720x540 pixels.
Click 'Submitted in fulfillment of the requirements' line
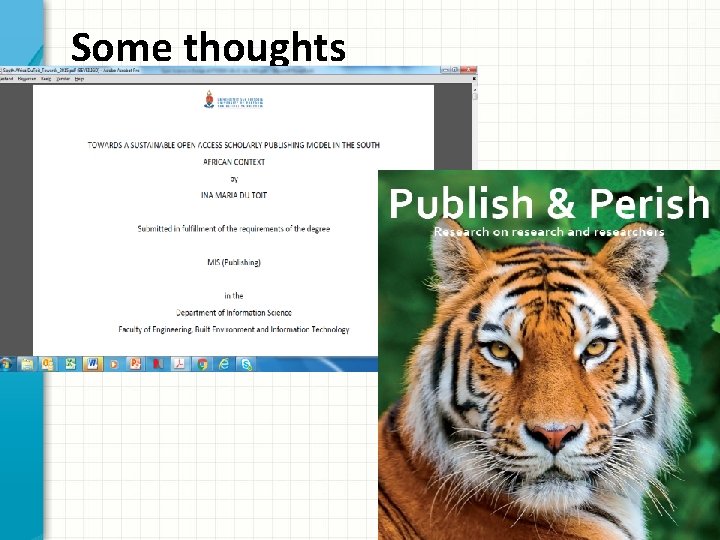(x=234, y=229)
